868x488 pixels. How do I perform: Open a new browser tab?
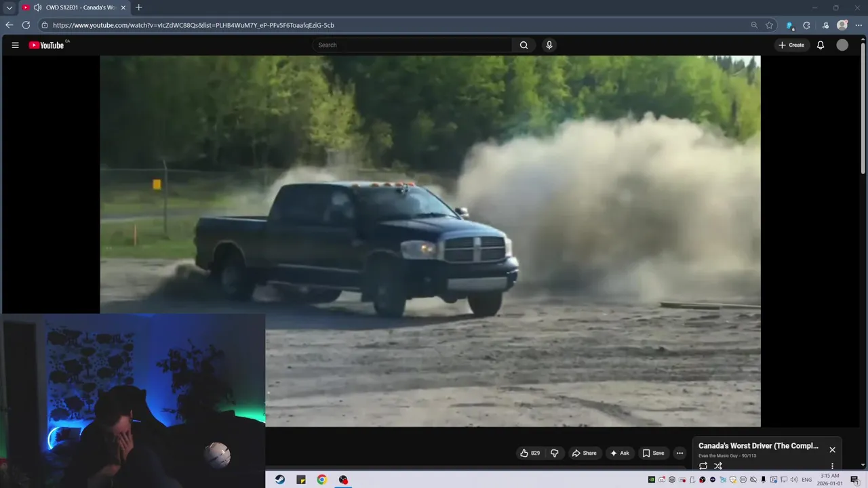[139, 7]
